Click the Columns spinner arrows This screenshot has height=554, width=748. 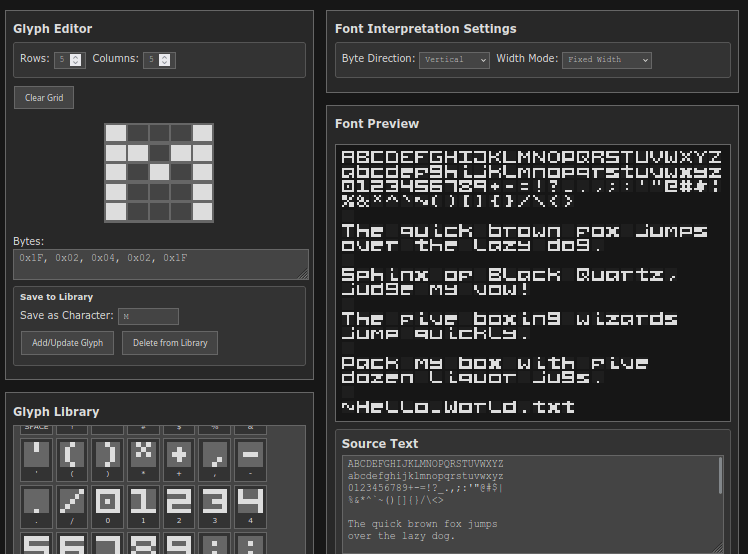[x=166, y=60]
